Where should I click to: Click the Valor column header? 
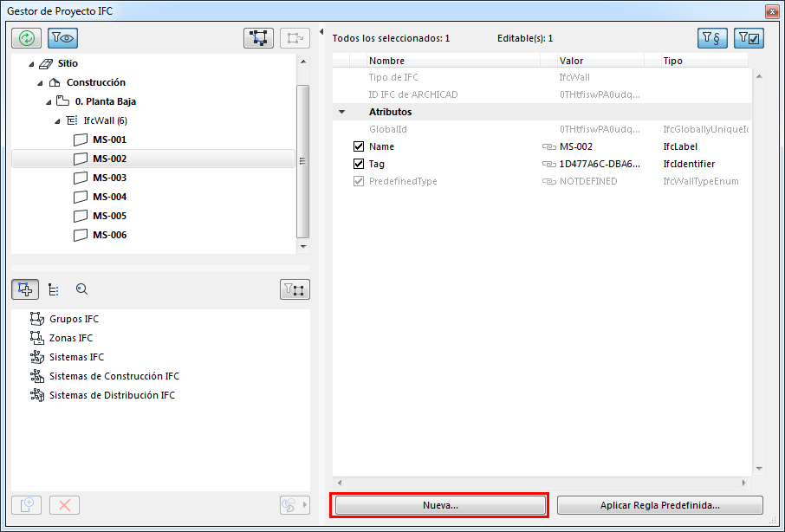coord(600,61)
